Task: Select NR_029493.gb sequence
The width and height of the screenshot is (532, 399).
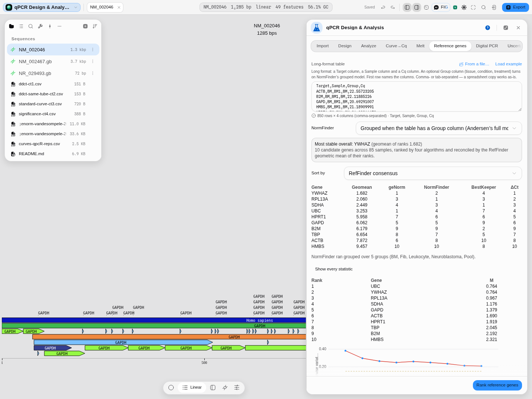Action: click(53, 73)
